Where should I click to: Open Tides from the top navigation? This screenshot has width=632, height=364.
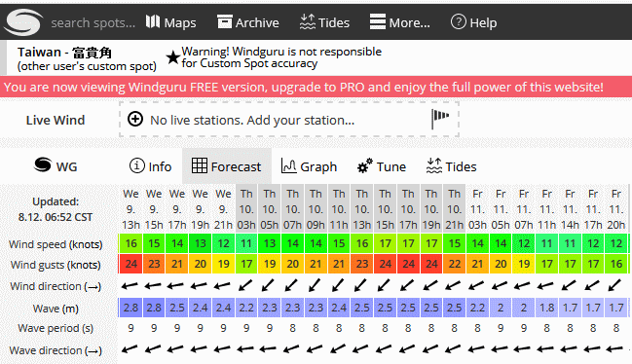pos(324,22)
